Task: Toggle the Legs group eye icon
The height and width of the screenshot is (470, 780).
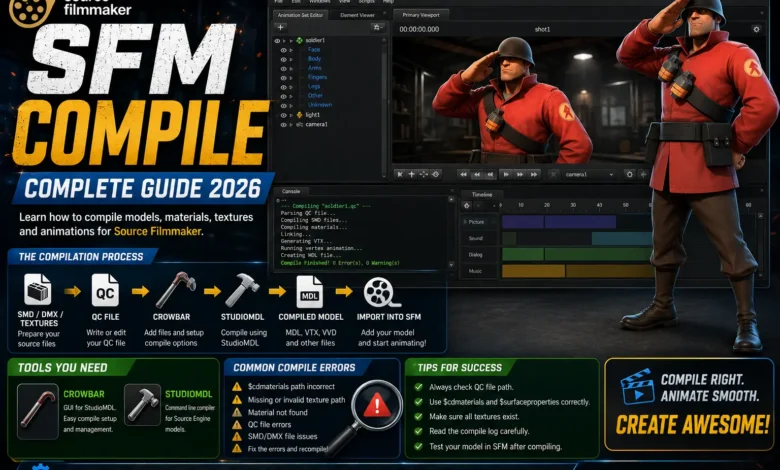Action: [284, 87]
